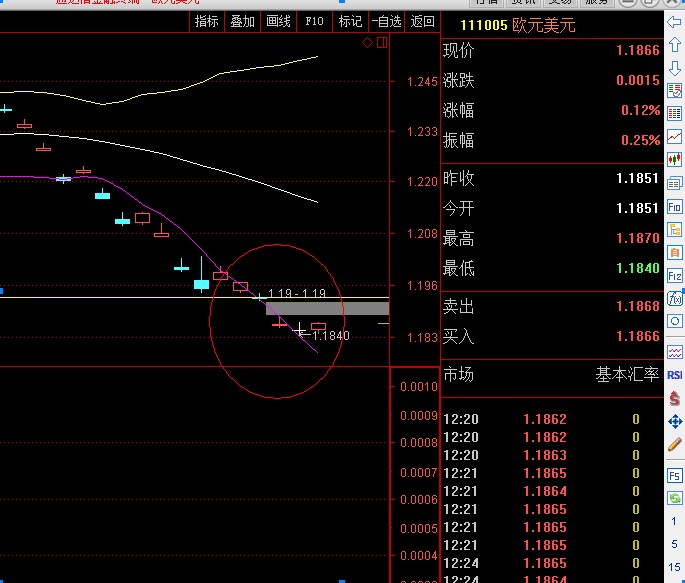Click the F12 sidebar icon

click(x=675, y=275)
